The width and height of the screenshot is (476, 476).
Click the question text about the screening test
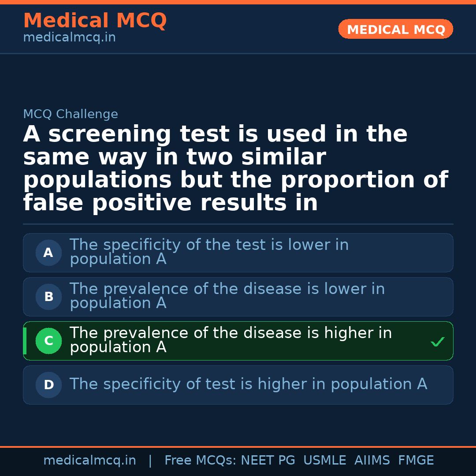point(235,169)
